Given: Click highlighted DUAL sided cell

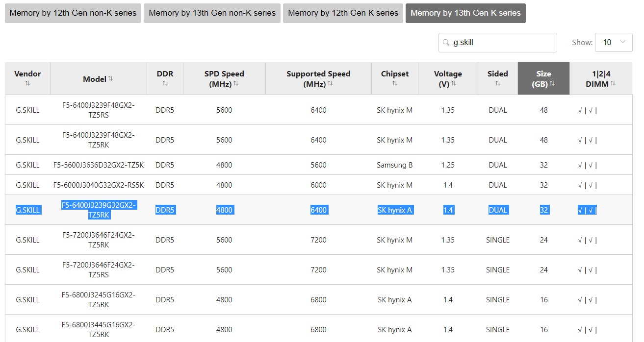Looking at the screenshot, I should [498, 210].
